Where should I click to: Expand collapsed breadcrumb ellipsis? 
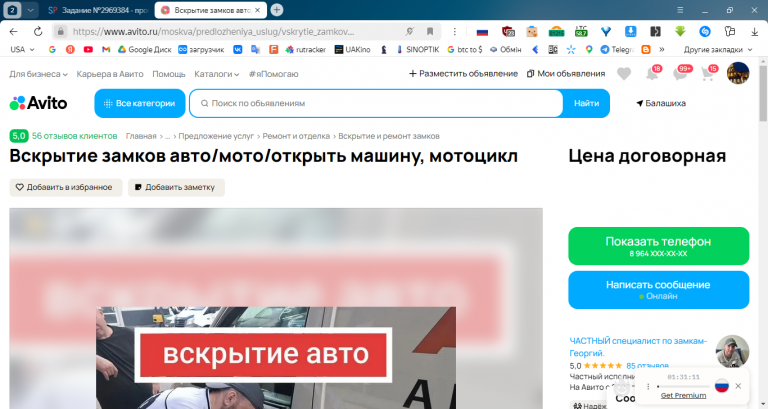168,136
